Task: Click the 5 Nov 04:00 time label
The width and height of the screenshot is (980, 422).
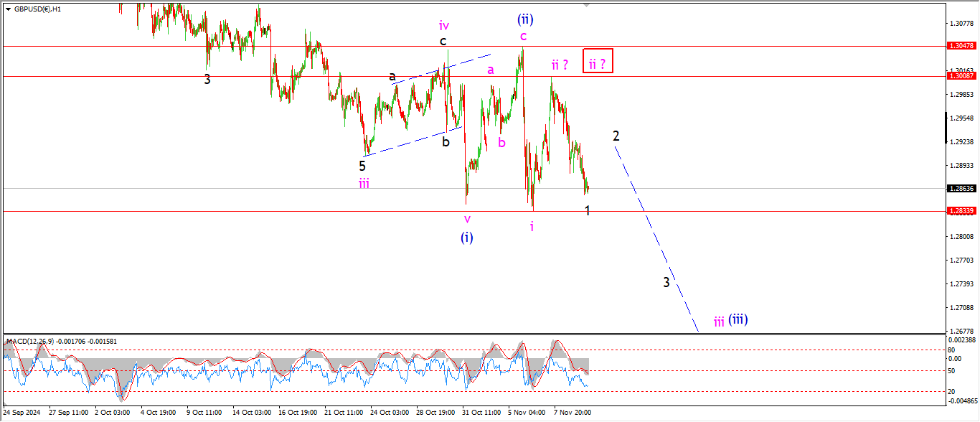Action: [526, 413]
